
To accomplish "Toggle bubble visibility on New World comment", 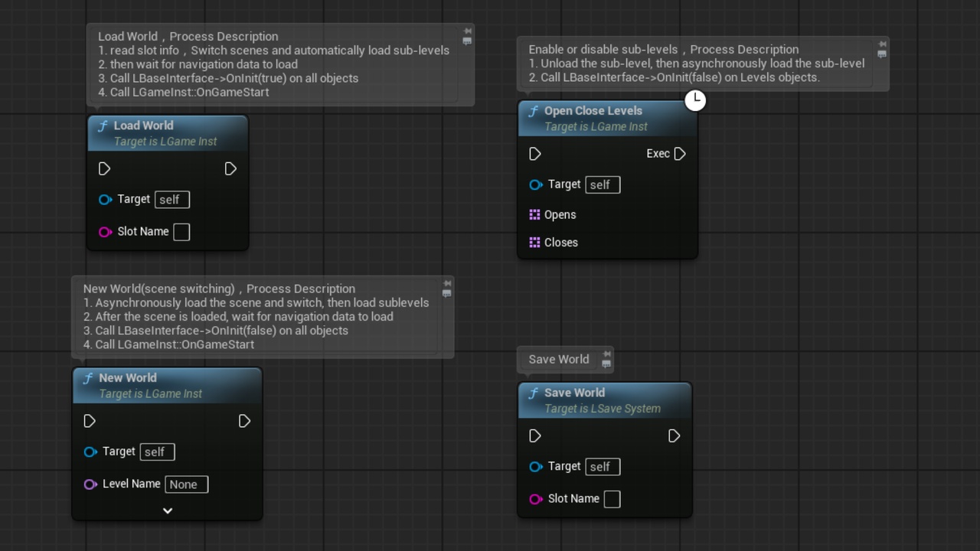I will point(447,294).
